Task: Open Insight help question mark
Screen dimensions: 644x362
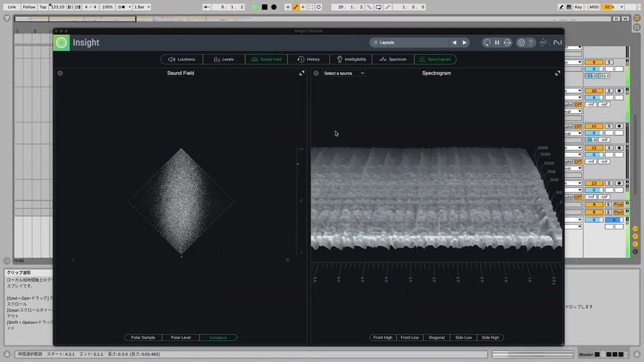Action: point(531,42)
